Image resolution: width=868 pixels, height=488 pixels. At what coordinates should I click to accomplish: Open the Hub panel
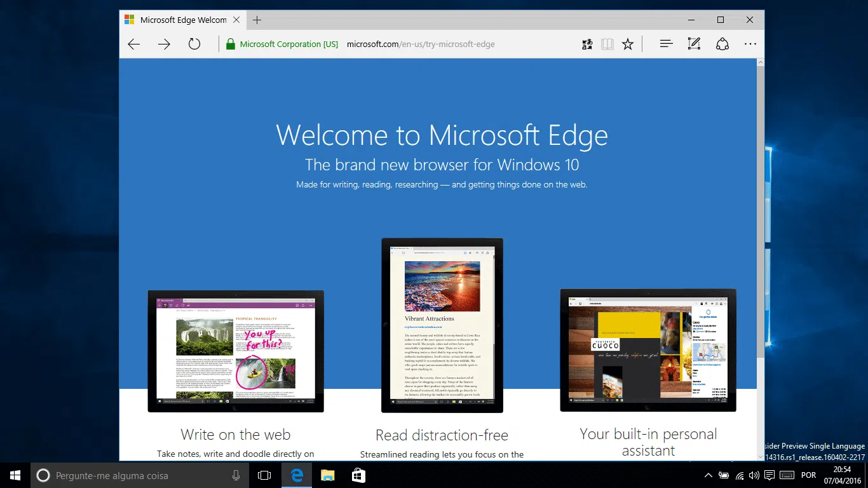(666, 44)
